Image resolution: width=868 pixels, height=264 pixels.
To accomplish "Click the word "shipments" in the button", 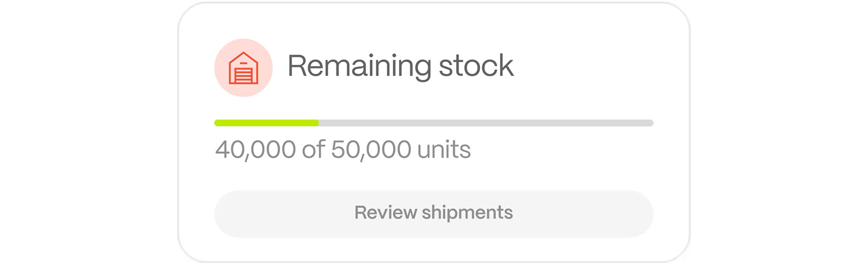I will (467, 213).
